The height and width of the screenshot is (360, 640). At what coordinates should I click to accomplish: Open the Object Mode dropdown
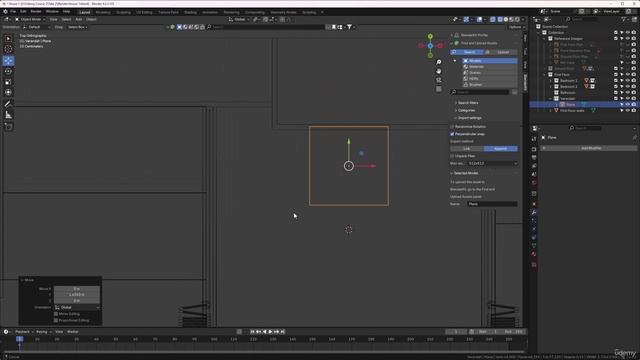(x=30, y=19)
